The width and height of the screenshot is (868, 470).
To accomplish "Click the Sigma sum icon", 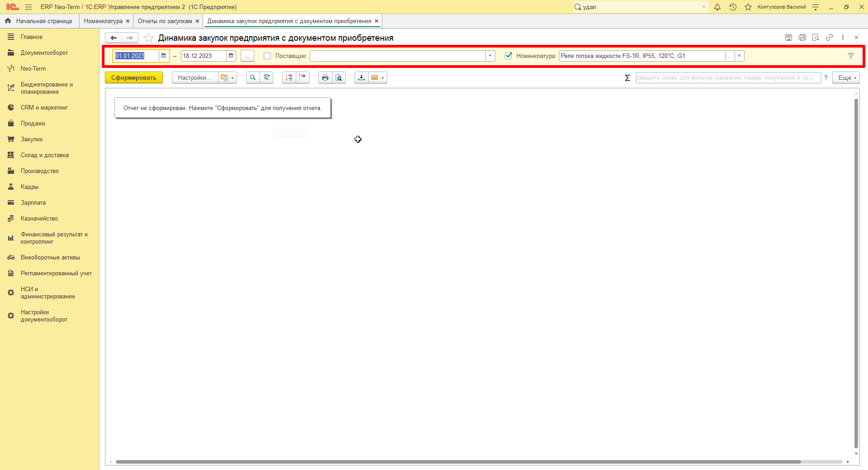I will pos(627,78).
